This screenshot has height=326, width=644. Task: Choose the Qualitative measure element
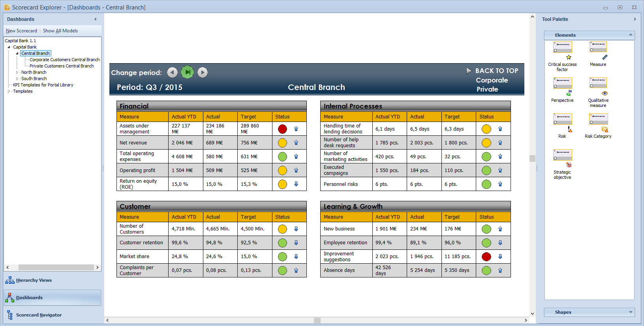tap(598, 87)
